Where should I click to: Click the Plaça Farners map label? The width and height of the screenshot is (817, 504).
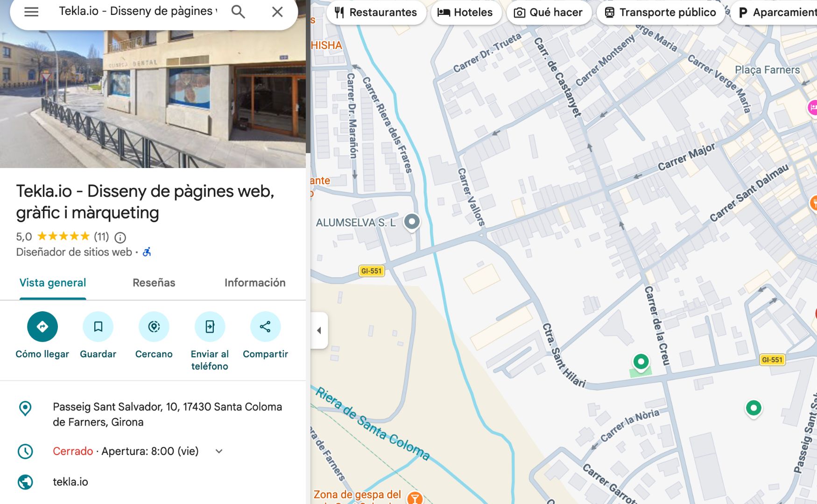coord(767,70)
